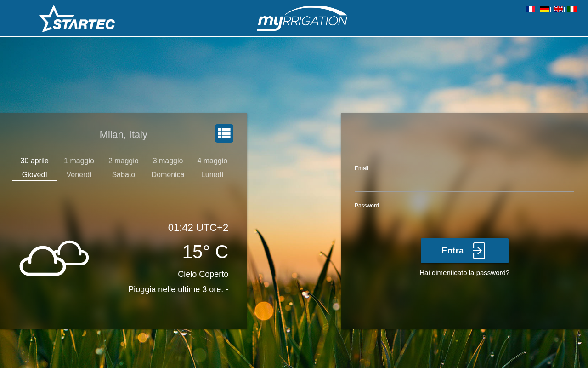Select the 30 aprile Giovedì tab
588x368 pixels.
pyautogui.click(x=34, y=168)
